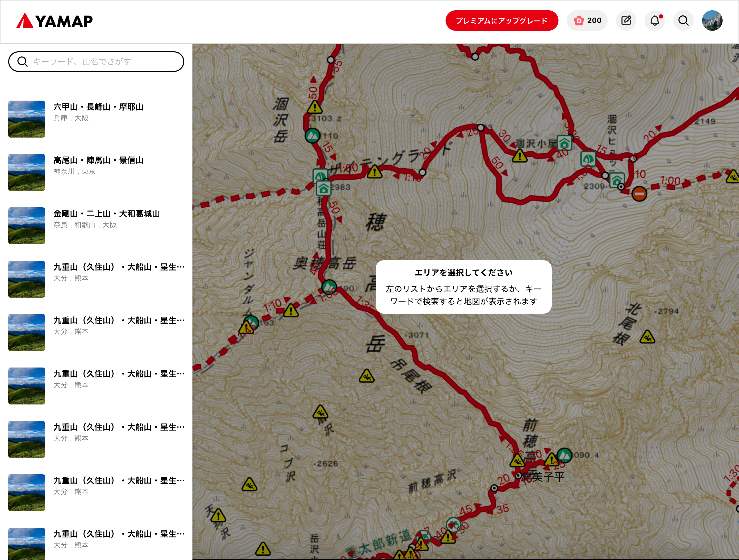The image size is (739, 560).
Task: Open the notifications bell
Action: (x=655, y=21)
